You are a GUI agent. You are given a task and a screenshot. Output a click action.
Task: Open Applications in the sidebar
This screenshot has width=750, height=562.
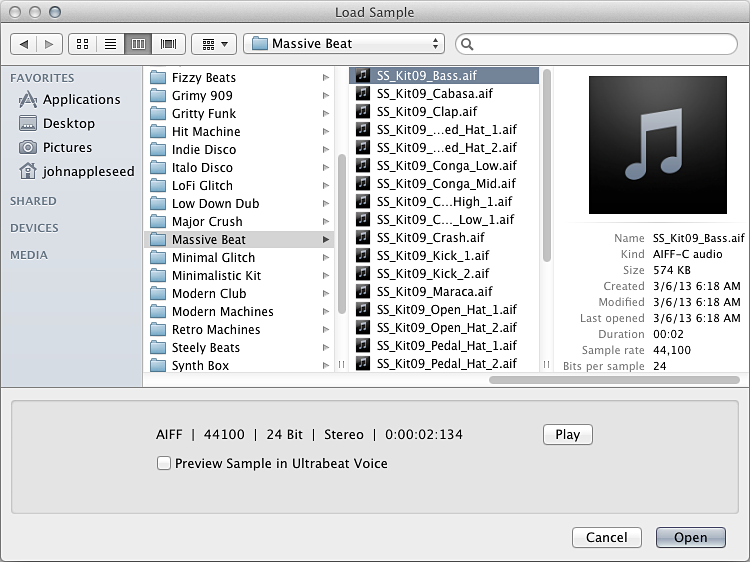(70, 99)
